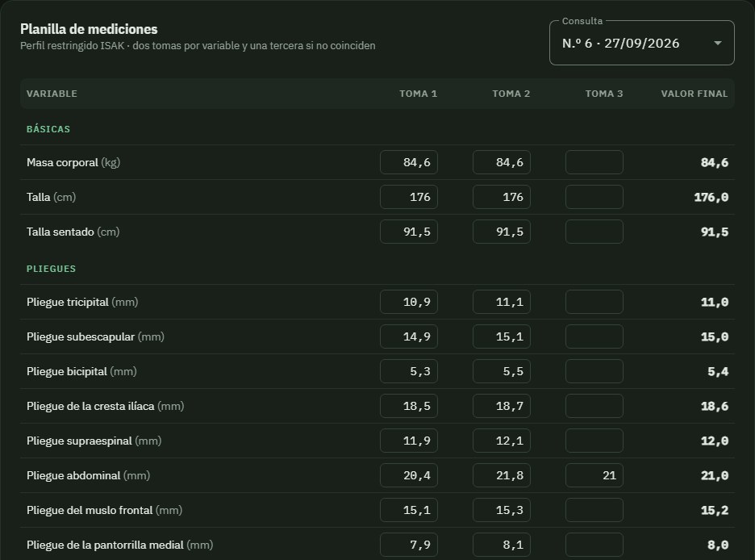Viewport: 755px width, 560px height.
Task: Focus muslo frontal Toma 2 field
Action: click(502, 510)
